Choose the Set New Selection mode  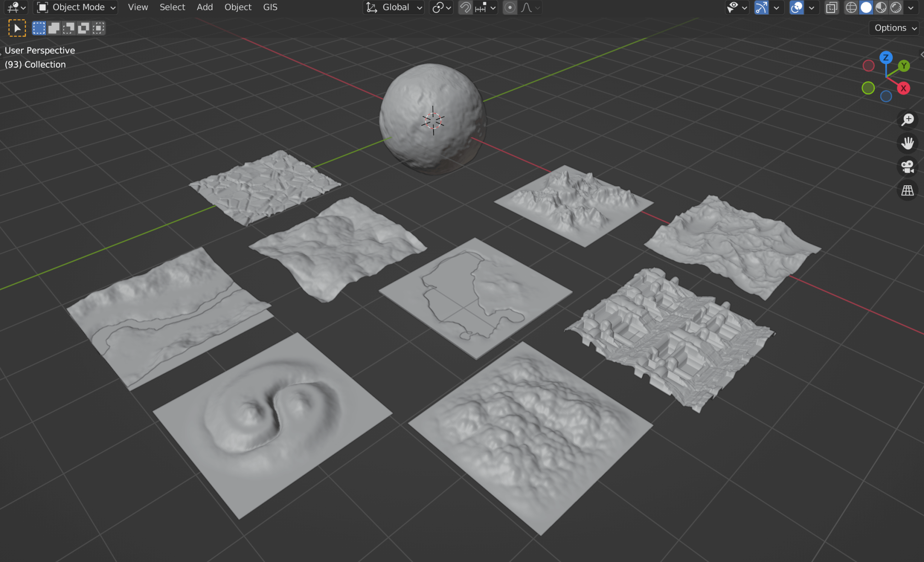point(39,28)
